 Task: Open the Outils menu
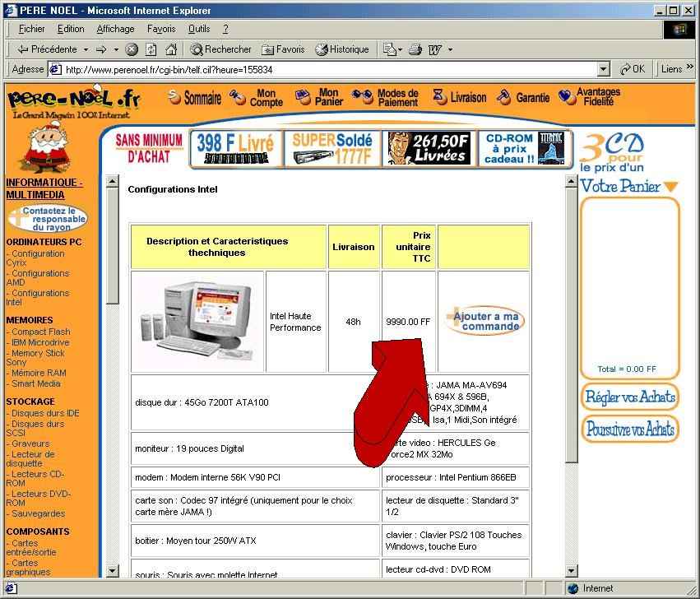point(199,29)
